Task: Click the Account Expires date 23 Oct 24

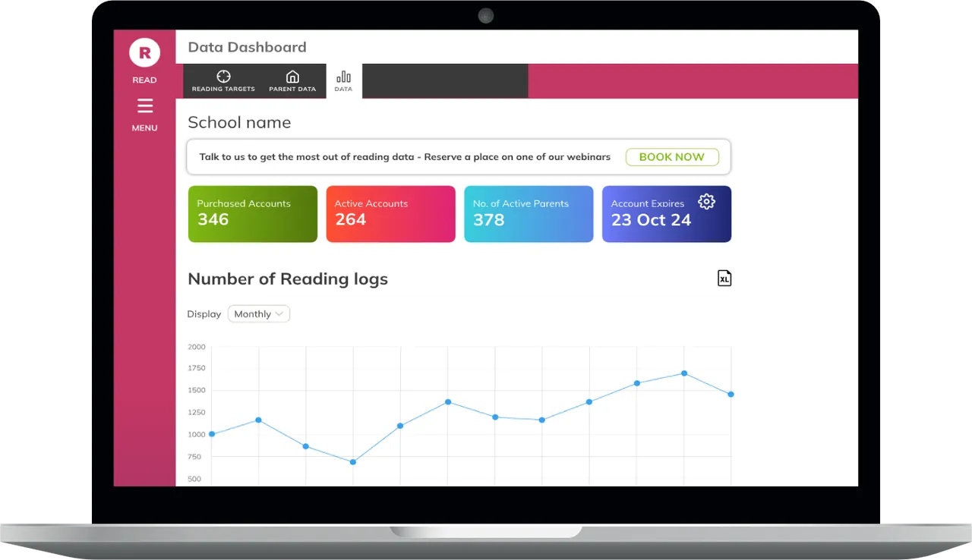Action: [x=652, y=220]
